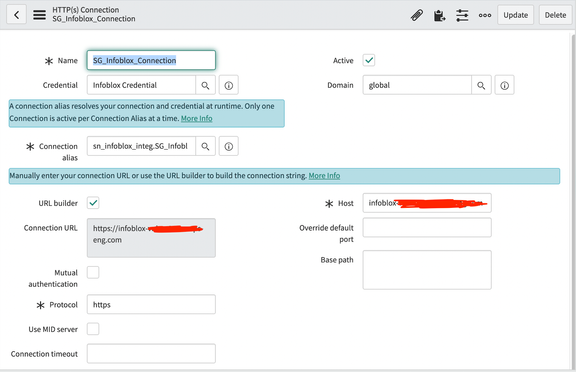Enable the Mutual authentication checkbox

click(93, 272)
